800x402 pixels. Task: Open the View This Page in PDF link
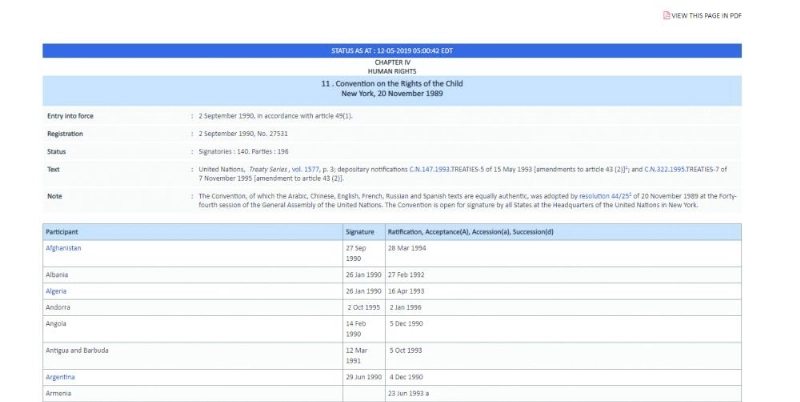(x=706, y=16)
